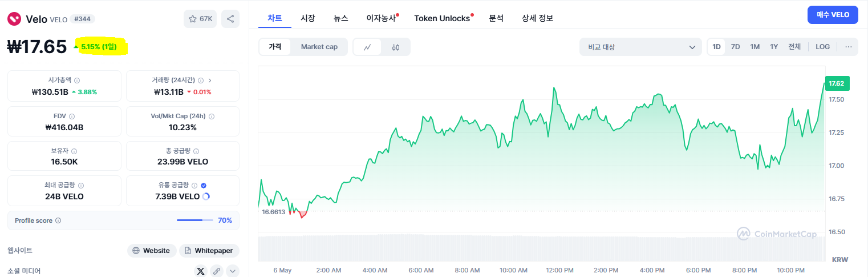Click info icon next to 유통 공급량
The height and width of the screenshot is (277, 868).
click(x=194, y=186)
